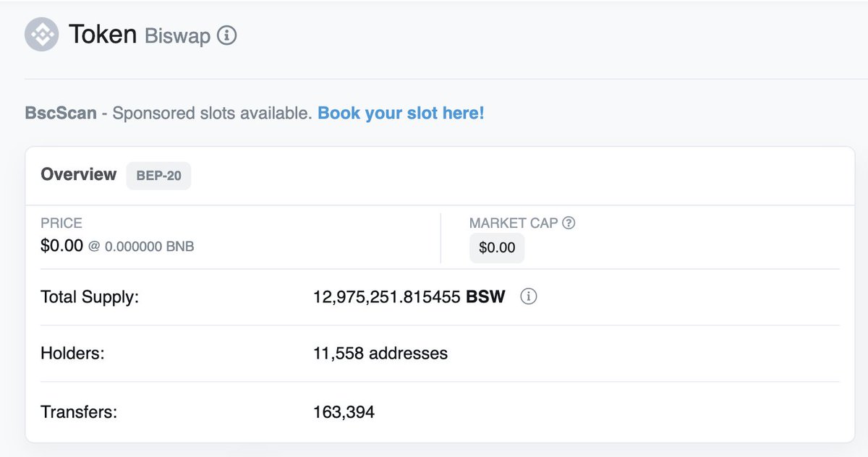Click 'Sponsored slots available.' text

(x=212, y=114)
